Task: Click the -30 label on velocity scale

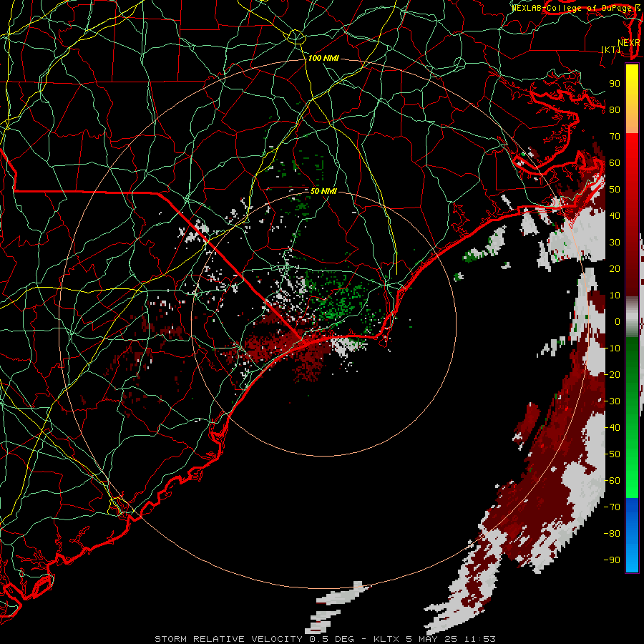Action: point(612,401)
